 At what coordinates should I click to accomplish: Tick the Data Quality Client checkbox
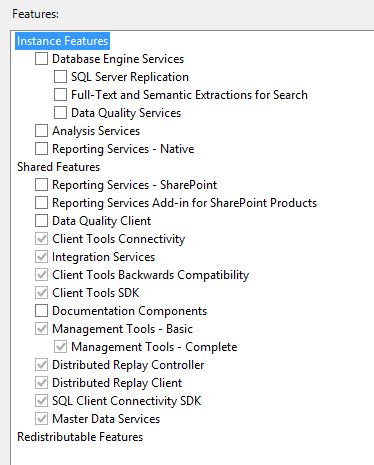click(x=41, y=221)
